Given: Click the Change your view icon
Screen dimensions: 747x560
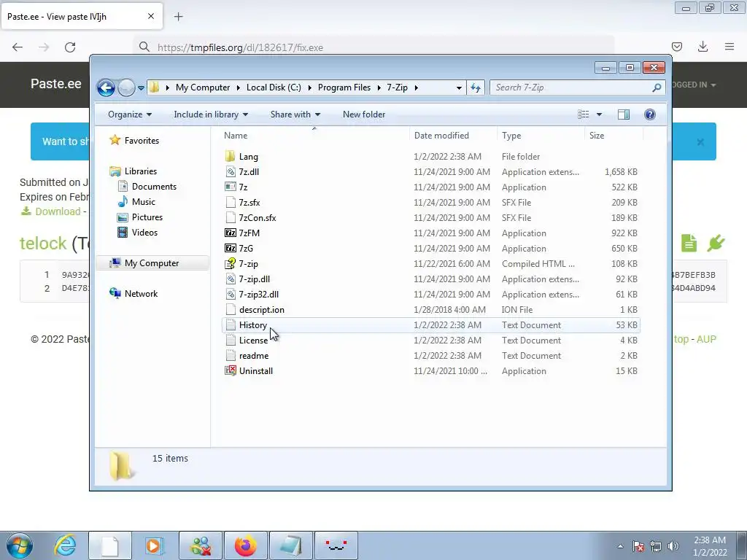Looking at the screenshot, I should 584,114.
